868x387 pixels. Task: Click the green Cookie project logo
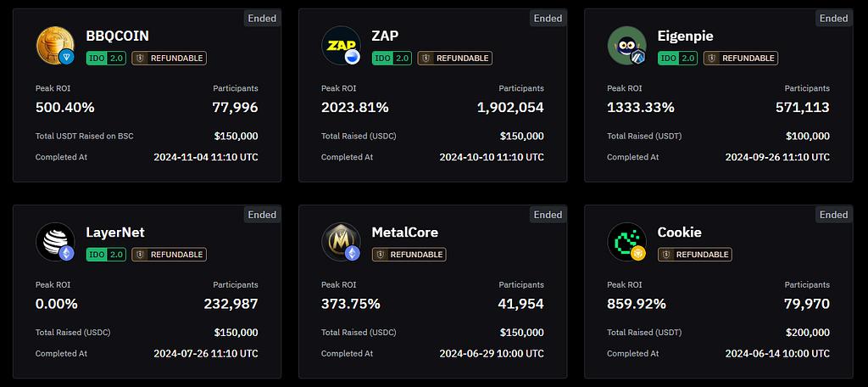[626, 241]
